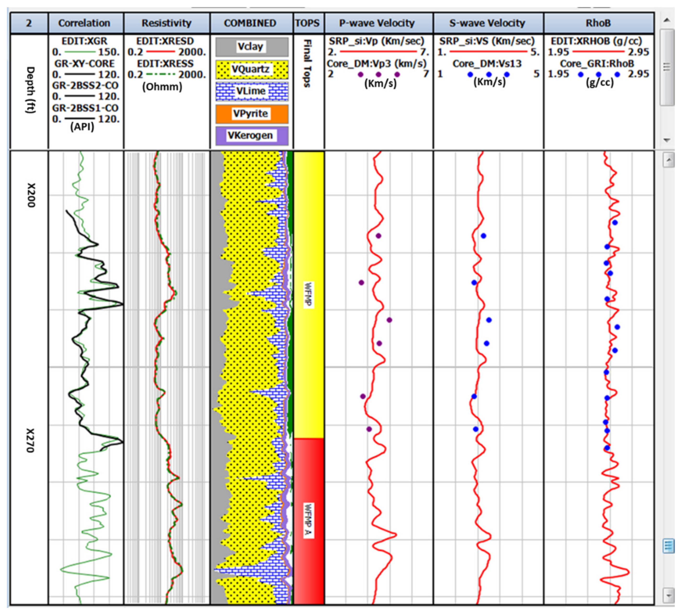Click the RhoB track header
The height and width of the screenshot is (616, 683).
[598, 23]
